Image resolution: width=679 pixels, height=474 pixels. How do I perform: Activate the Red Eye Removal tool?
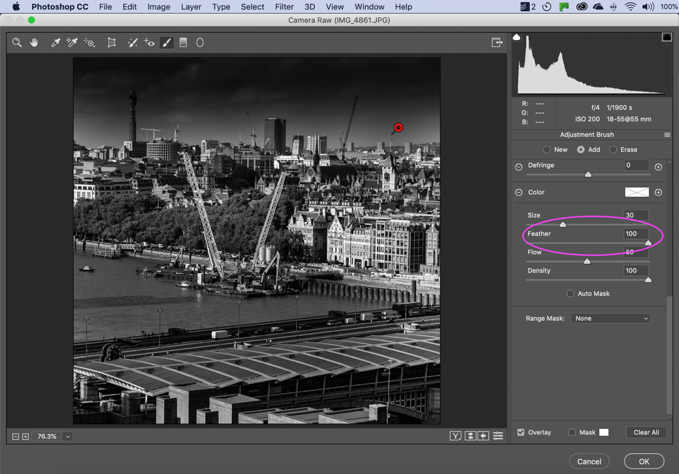click(x=150, y=43)
